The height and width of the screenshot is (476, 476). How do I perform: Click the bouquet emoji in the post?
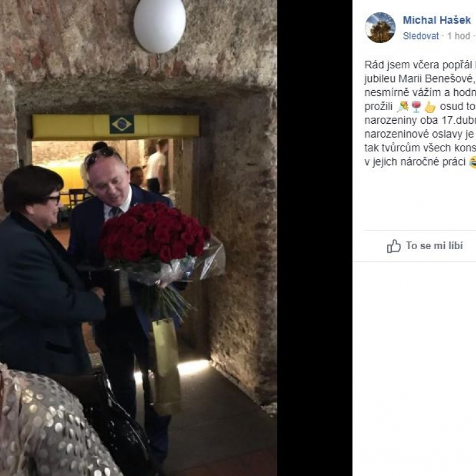tap(403, 107)
